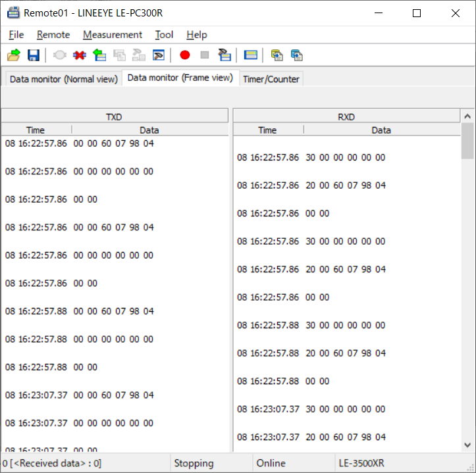This screenshot has width=476, height=473.
Task: Start measurement with the red record button
Action: [x=185, y=55]
